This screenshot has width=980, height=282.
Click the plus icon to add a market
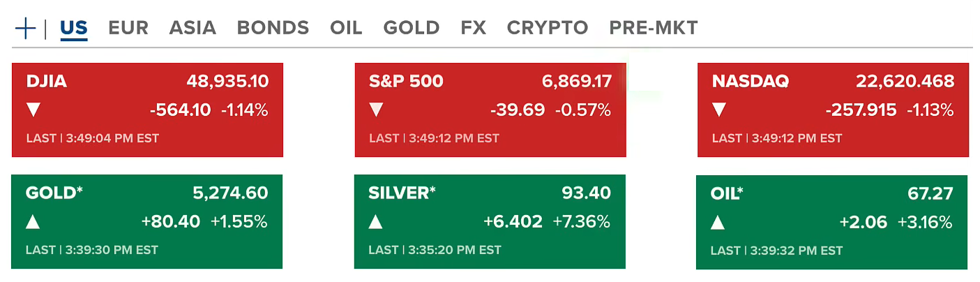[x=25, y=29]
